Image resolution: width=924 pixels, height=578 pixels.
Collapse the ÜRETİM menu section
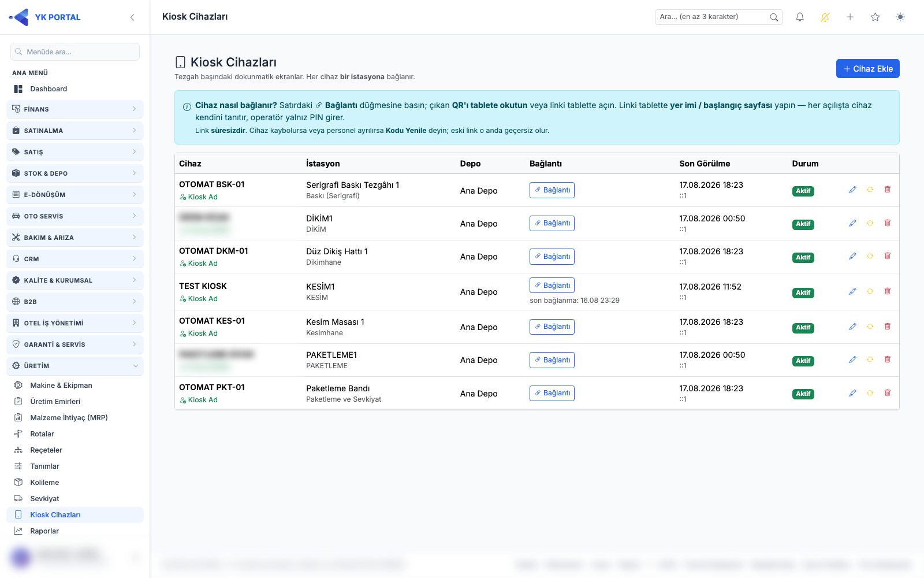click(x=75, y=366)
